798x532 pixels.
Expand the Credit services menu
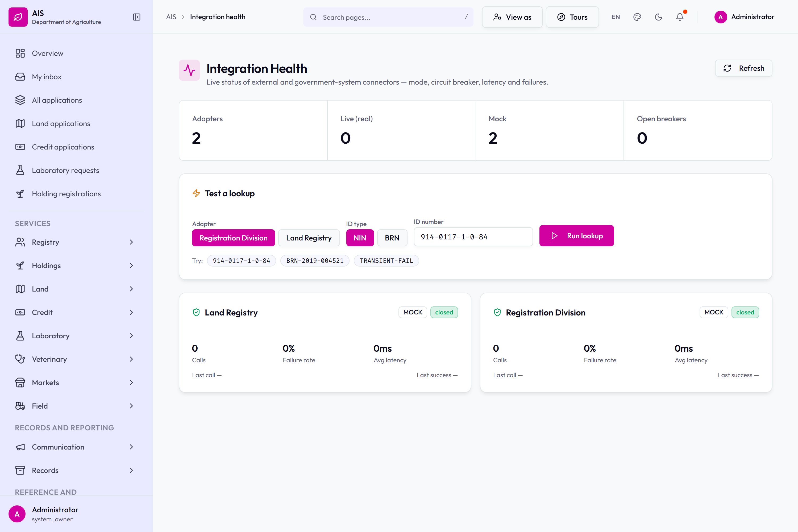click(76, 313)
